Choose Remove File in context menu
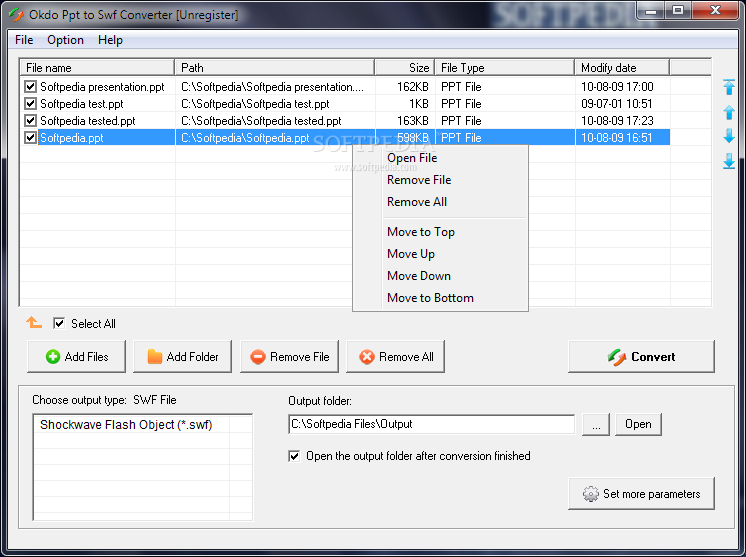The image size is (746, 557). pyautogui.click(x=441, y=180)
